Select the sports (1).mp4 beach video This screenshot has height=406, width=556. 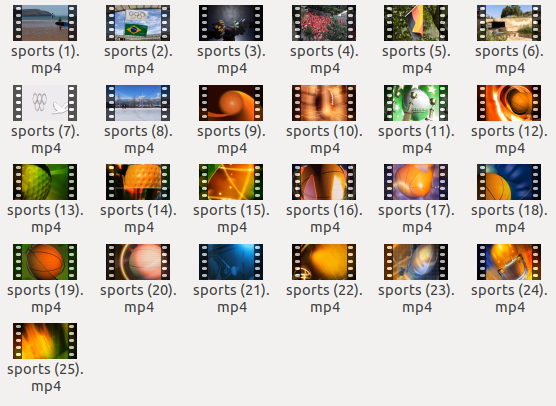tap(45, 23)
